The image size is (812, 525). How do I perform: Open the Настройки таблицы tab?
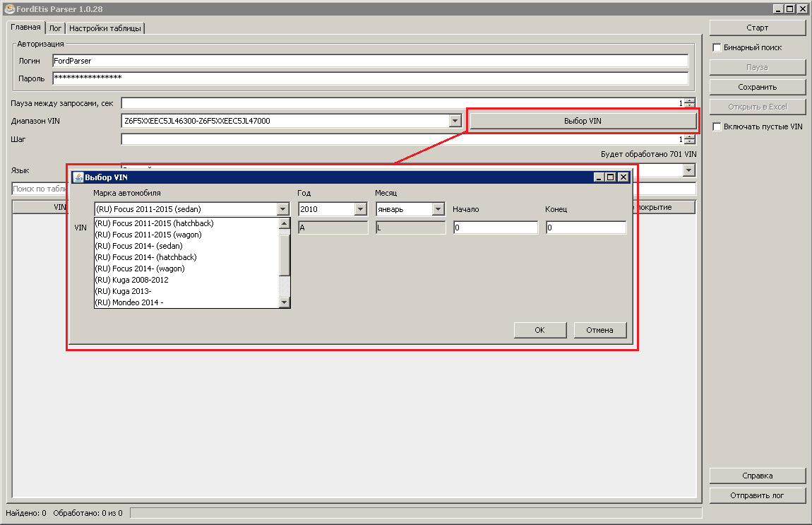[x=105, y=28]
